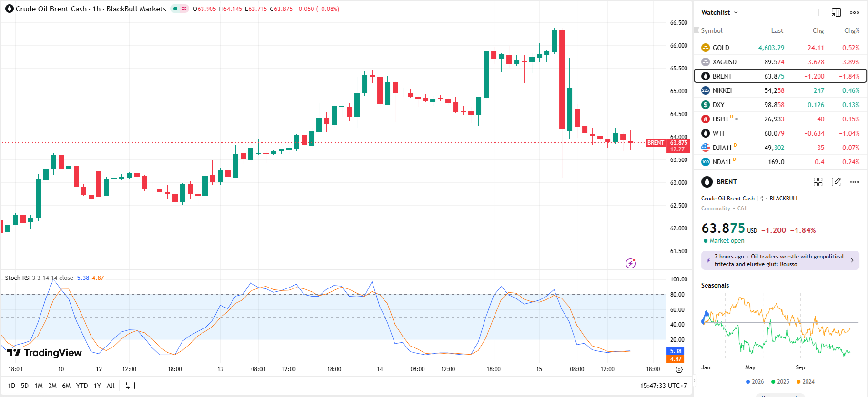
Task: Select the 1D time range
Action: [x=11, y=386]
